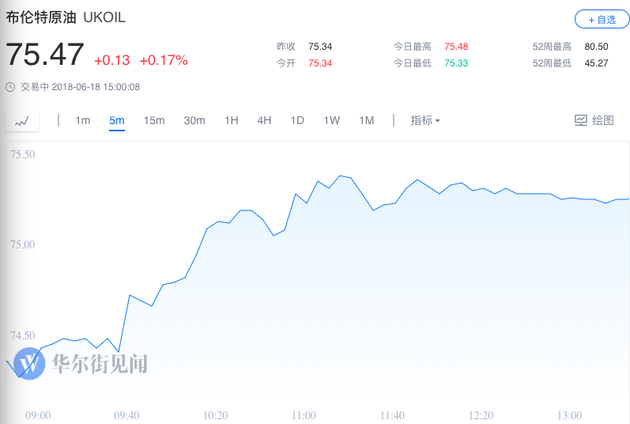Image resolution: width=630 pixels, height=424 pixels.
Task: Show the 1D daily chart
Action: (297, 120)
